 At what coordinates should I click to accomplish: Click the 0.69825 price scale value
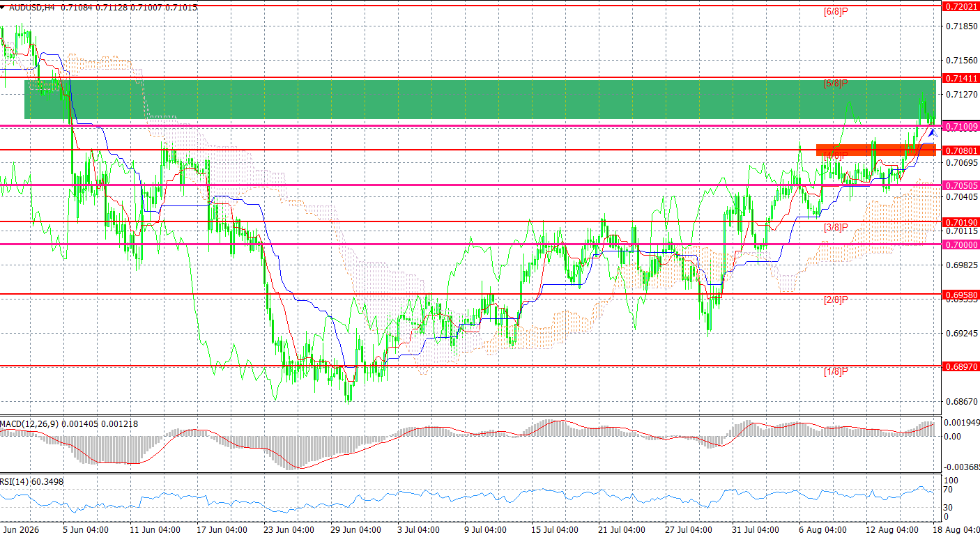(x=962, y=265)
